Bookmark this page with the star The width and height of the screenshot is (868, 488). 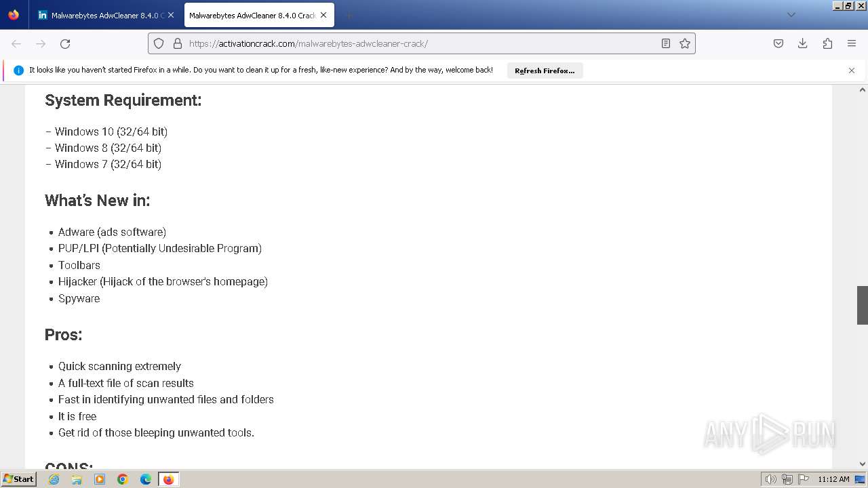[x=685, y=43]
